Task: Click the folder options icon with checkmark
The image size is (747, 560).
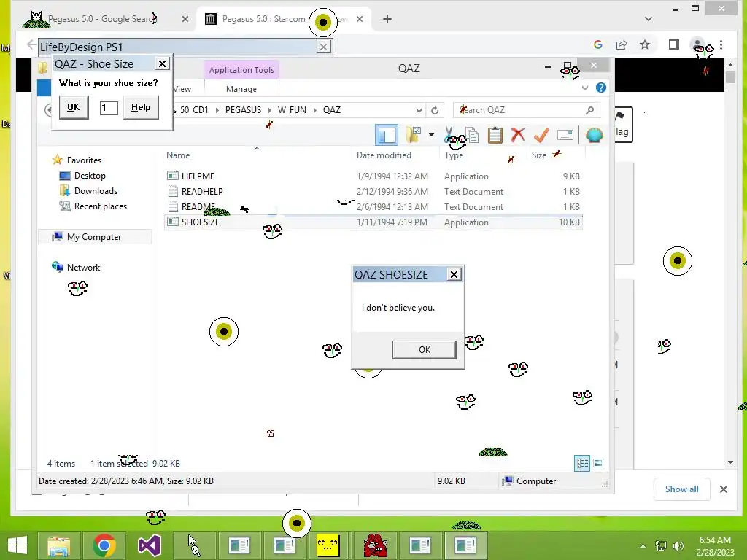Action: [414, 135]
